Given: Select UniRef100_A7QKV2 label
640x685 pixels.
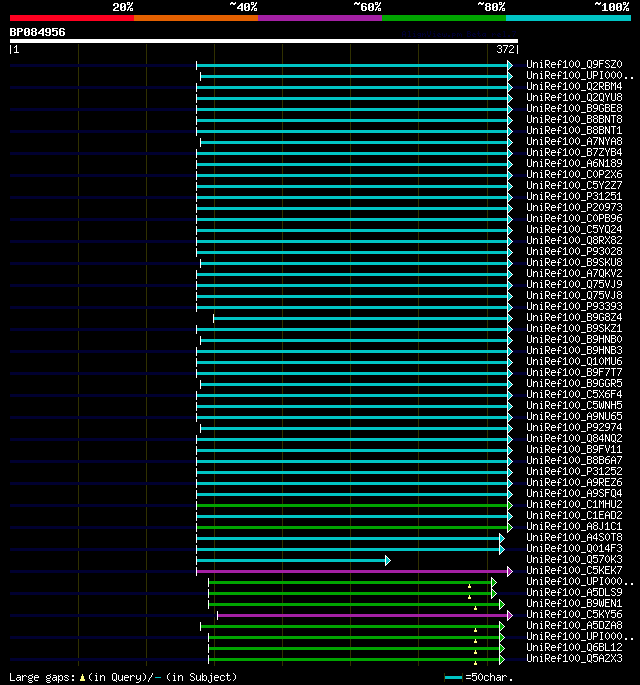Looking at the screenshot, I should (574, 273).
